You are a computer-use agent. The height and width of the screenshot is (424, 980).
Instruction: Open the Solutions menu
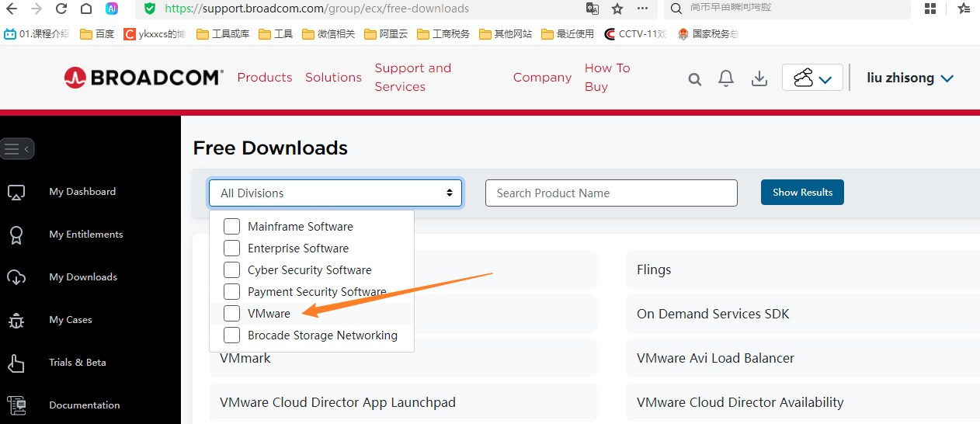(333, 78)
